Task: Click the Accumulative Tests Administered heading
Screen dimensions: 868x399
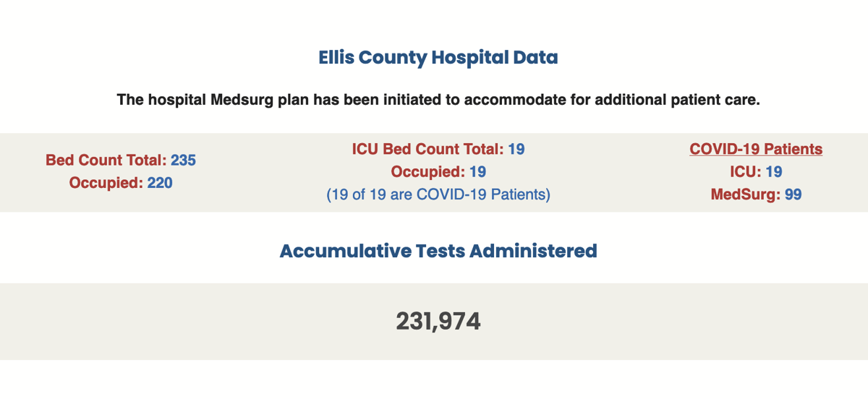Action: click(438, 251)
